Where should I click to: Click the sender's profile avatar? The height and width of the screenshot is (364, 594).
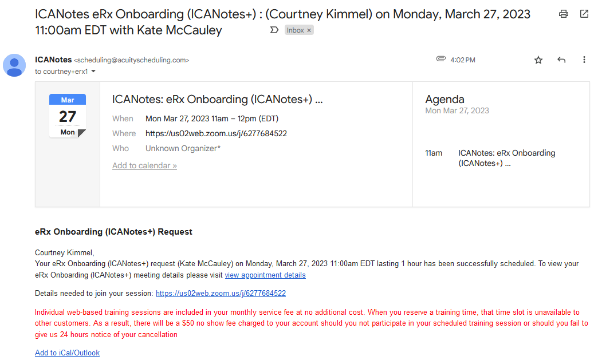click(x=14, y=65)
